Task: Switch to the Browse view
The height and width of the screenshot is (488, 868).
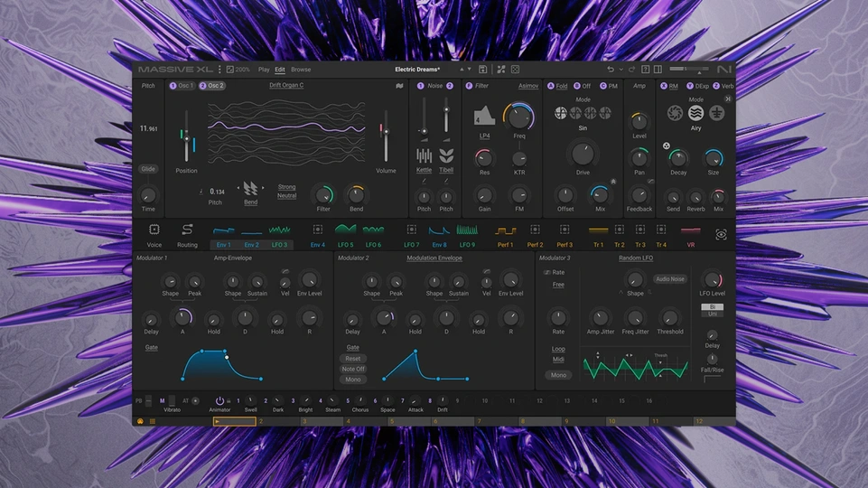Action: (x=301, y=70)
